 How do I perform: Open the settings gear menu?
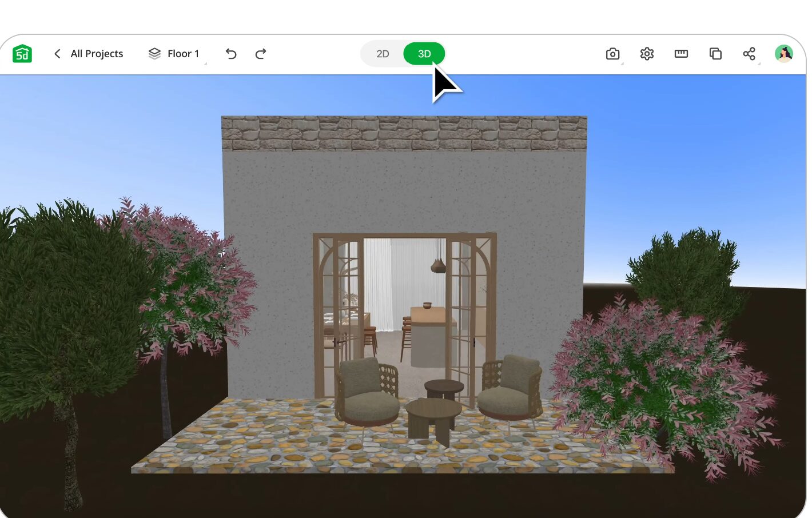[x=647, y=54]
